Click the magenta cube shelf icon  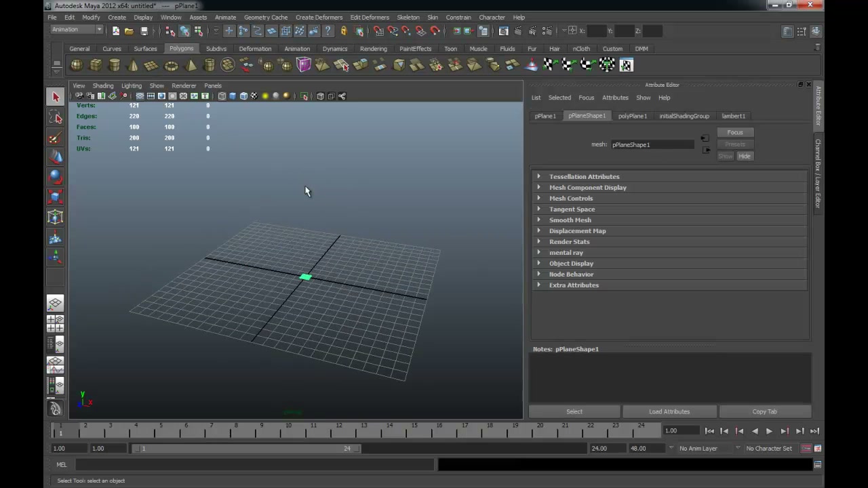pyautogui.click(x=303, y=65)
